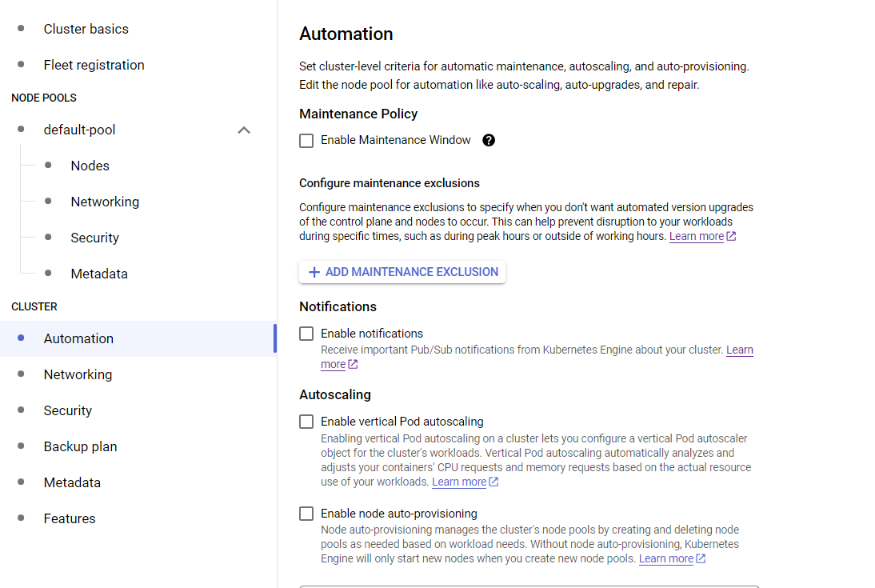Click the Automation page title
Image resolution: width=875 pixels, height=588 pixels.
[346, 34]
